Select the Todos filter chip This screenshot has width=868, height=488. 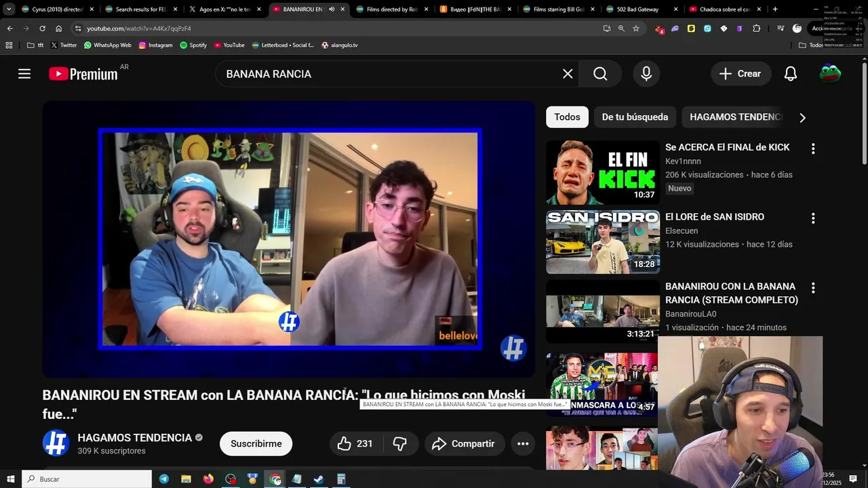567,117
